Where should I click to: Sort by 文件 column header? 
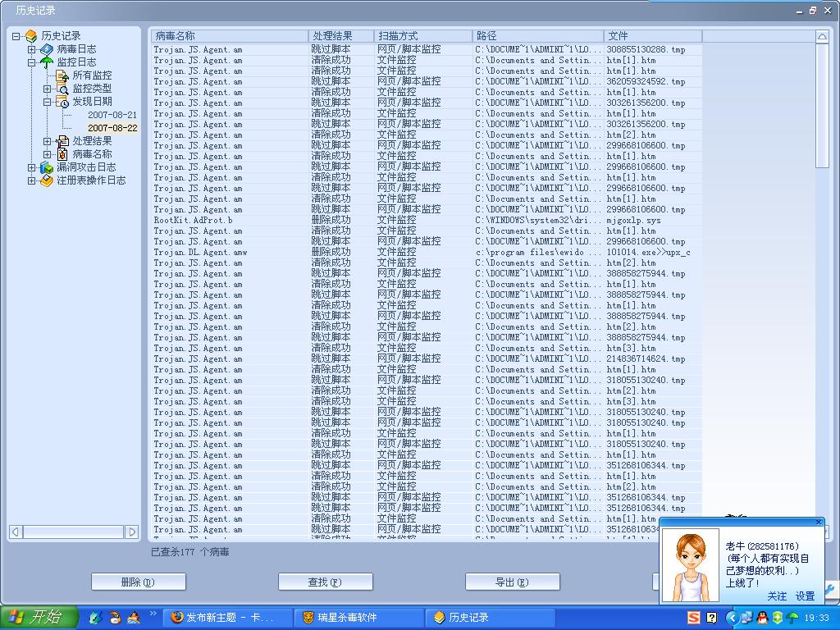click(652, 36)
